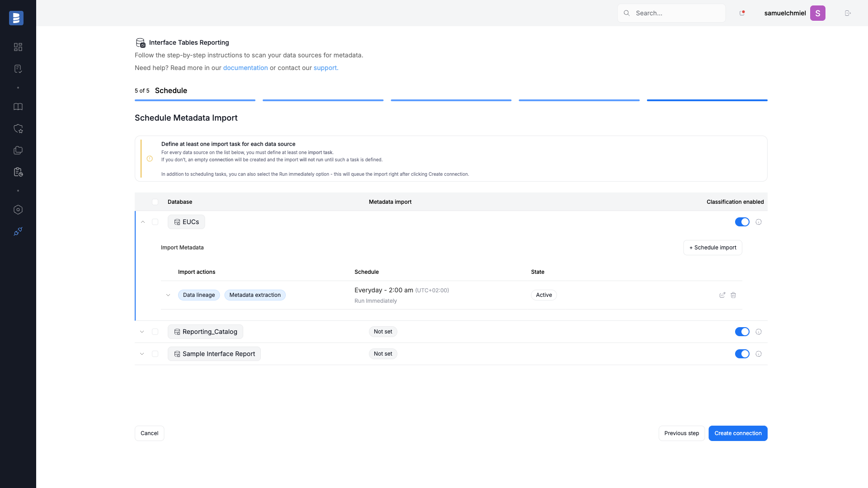Click the State column header
This screenshot has width=868, height=488.
538,272
